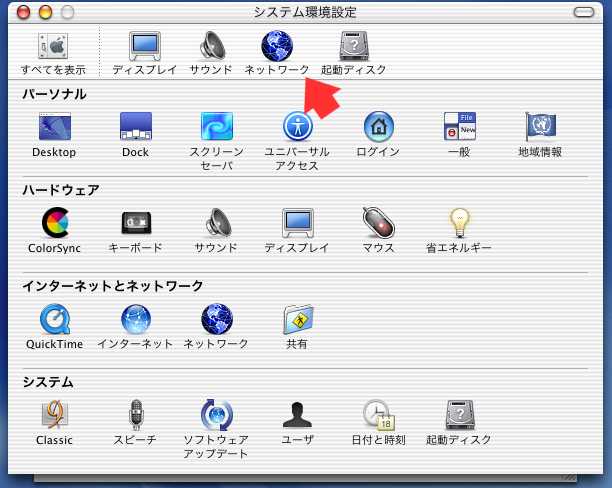Open サウンド from the top toolbar
The width and height of the screenshot is (612, 488).
click(212, 46)
